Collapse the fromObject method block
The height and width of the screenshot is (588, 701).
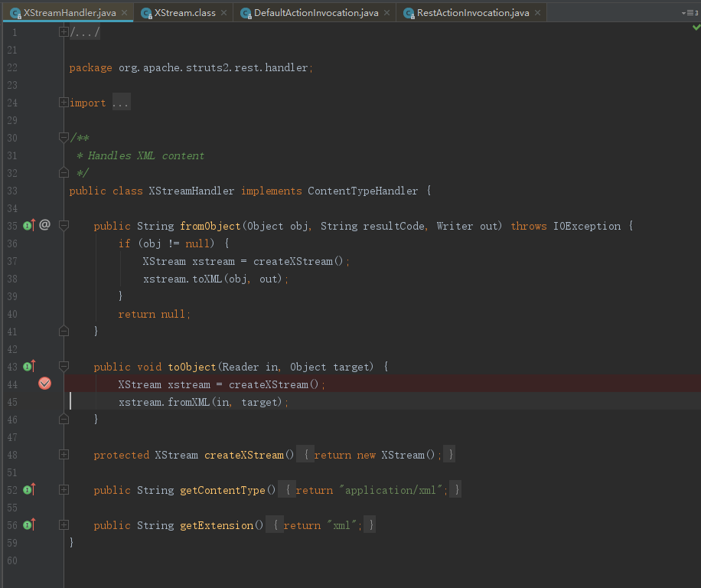click(x=64, y=226)
